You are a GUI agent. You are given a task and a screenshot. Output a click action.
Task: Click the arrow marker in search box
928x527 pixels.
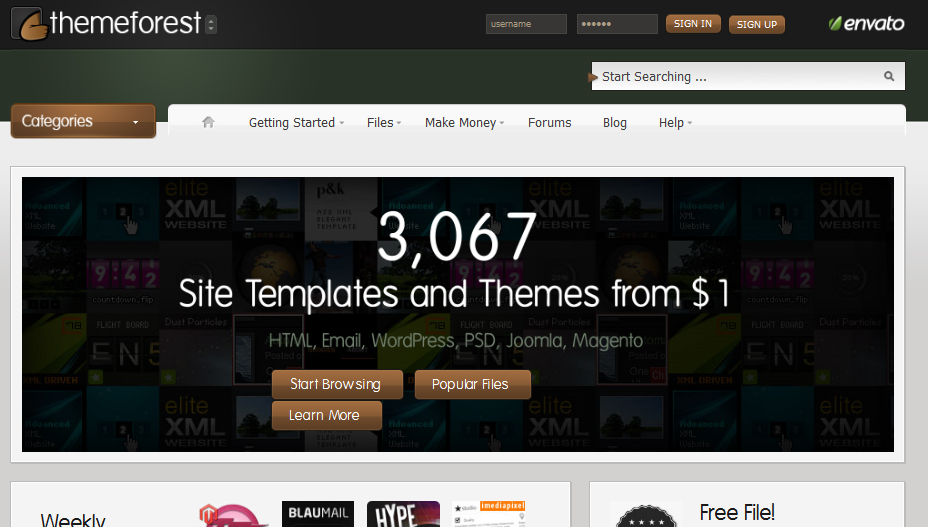(593, 77)
